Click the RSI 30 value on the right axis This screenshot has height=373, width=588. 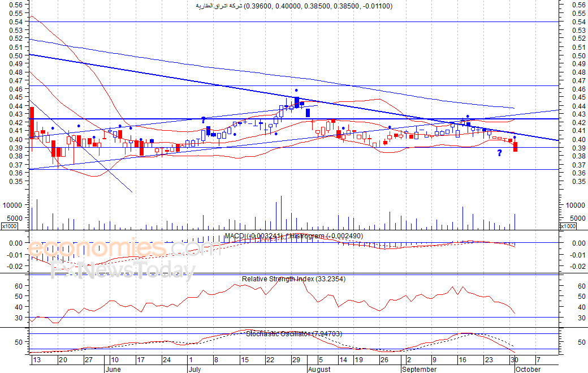582,318
